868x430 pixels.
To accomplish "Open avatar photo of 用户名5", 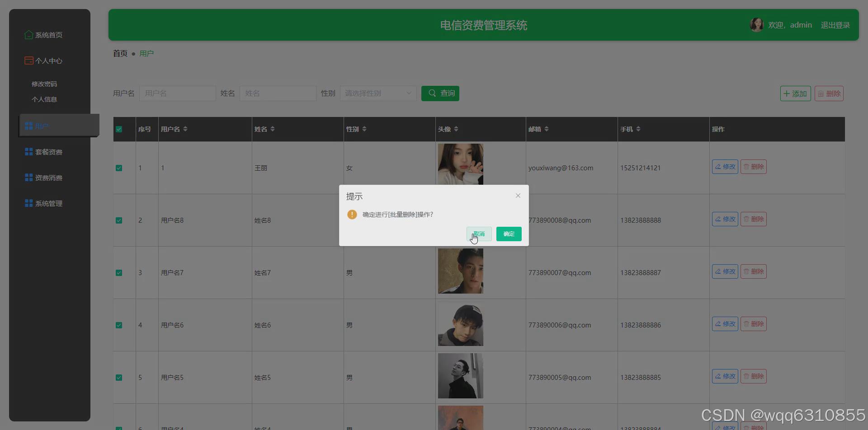I will click(461, 376).
